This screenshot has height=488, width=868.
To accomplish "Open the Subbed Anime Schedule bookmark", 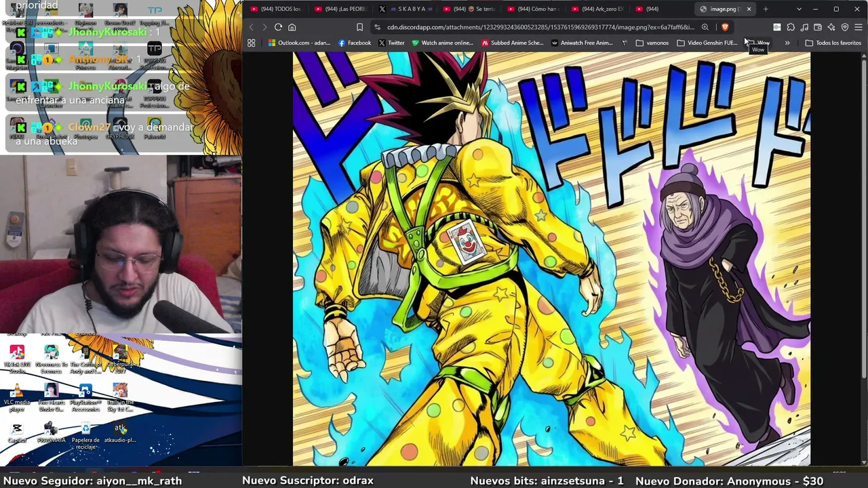I will click(512, 43).
